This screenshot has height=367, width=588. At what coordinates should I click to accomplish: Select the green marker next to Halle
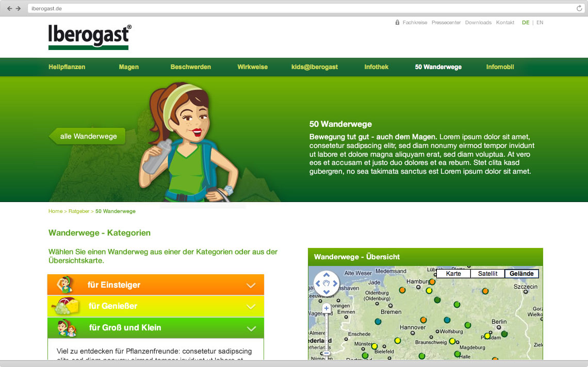click(457, 354)
